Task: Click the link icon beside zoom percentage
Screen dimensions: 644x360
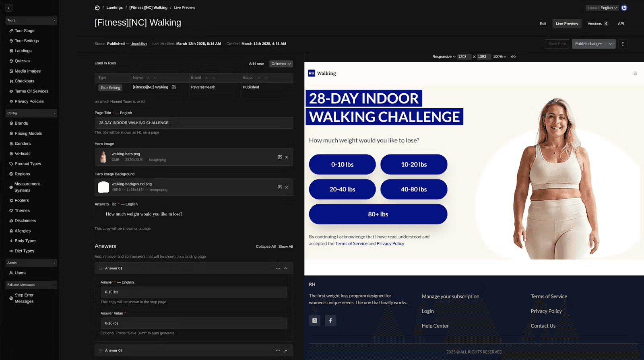Action: tap(513, 57)
